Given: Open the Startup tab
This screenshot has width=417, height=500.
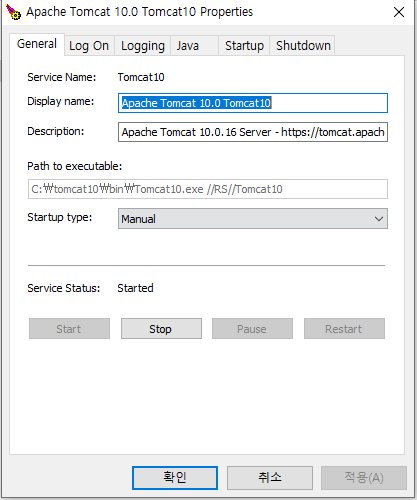Looking at the screenshot, I should [244, 46].
